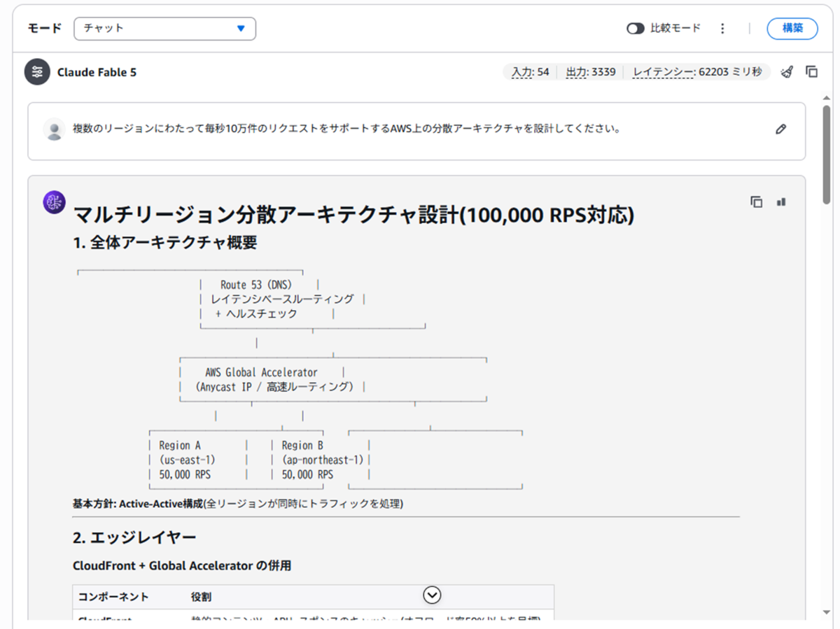Open model settings icon beside Claude Fable 5

37,72
